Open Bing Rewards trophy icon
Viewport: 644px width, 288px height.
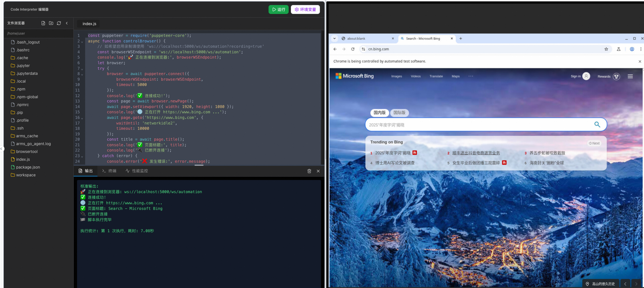click(616, 76)
